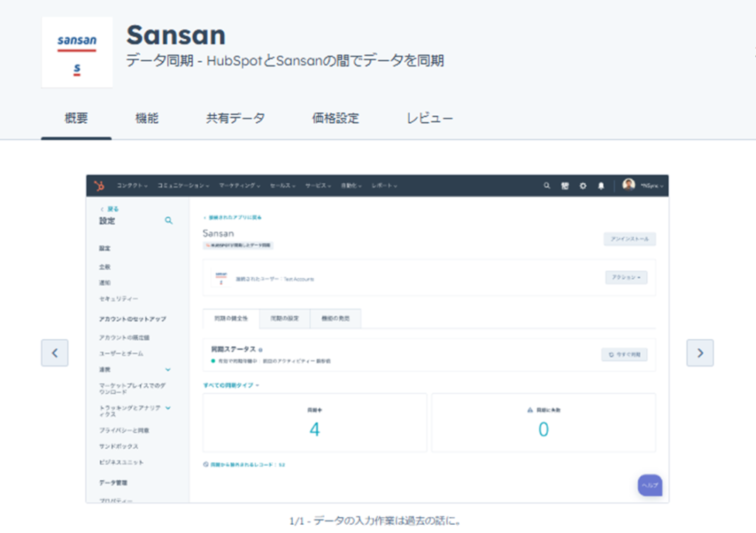Expand the コミュニケーション nav menu
This screenshot has height=533, width=756.
point(183,185)
